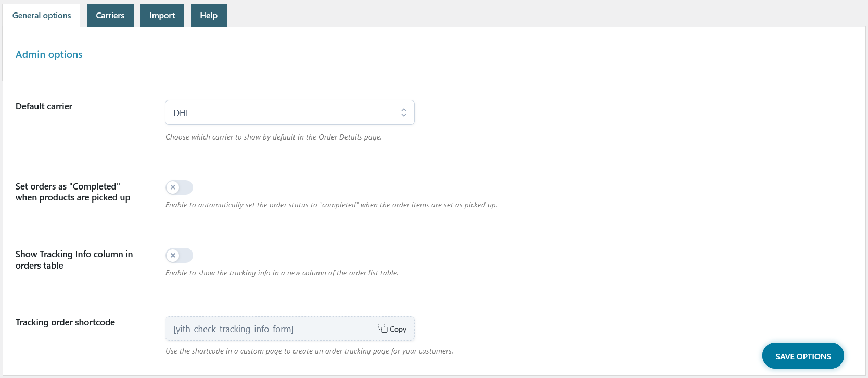Click the carrier description about Order Details page

click(273, 137)
